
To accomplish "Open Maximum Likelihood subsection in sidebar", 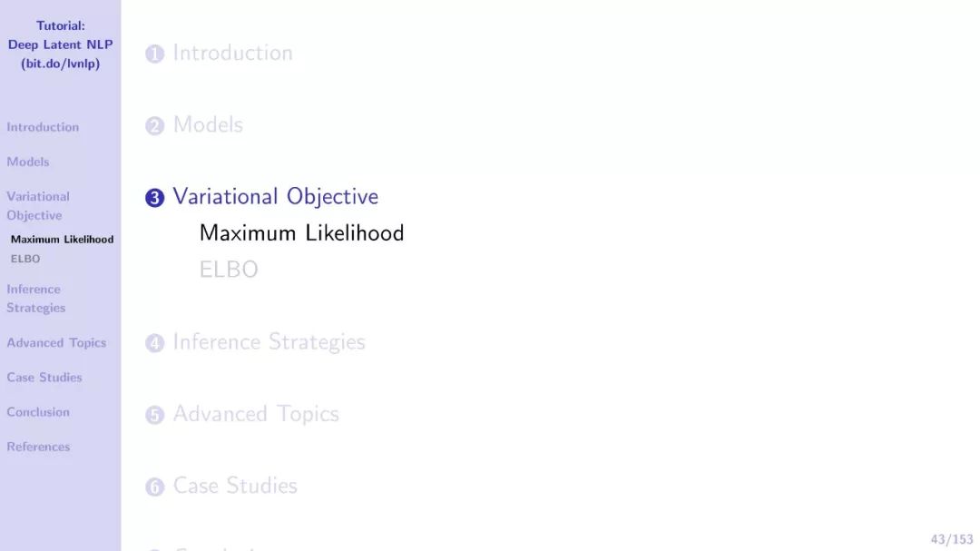I will tap(62, 240).
